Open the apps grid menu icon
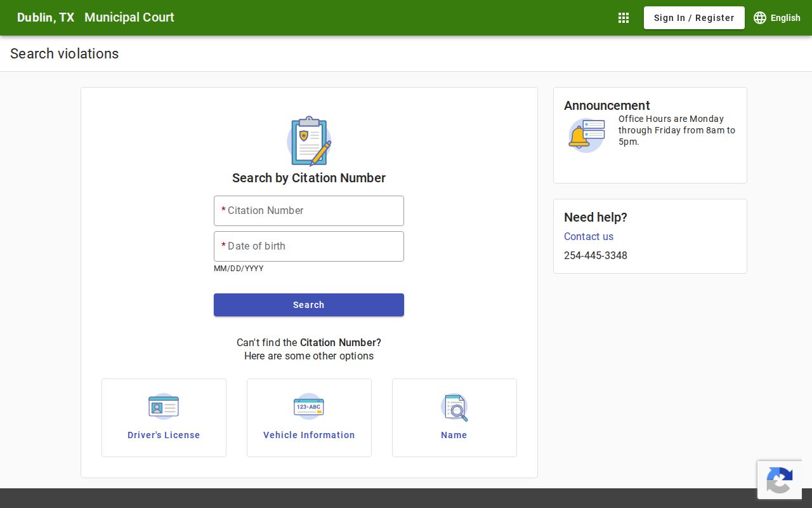 coord(624,18)
